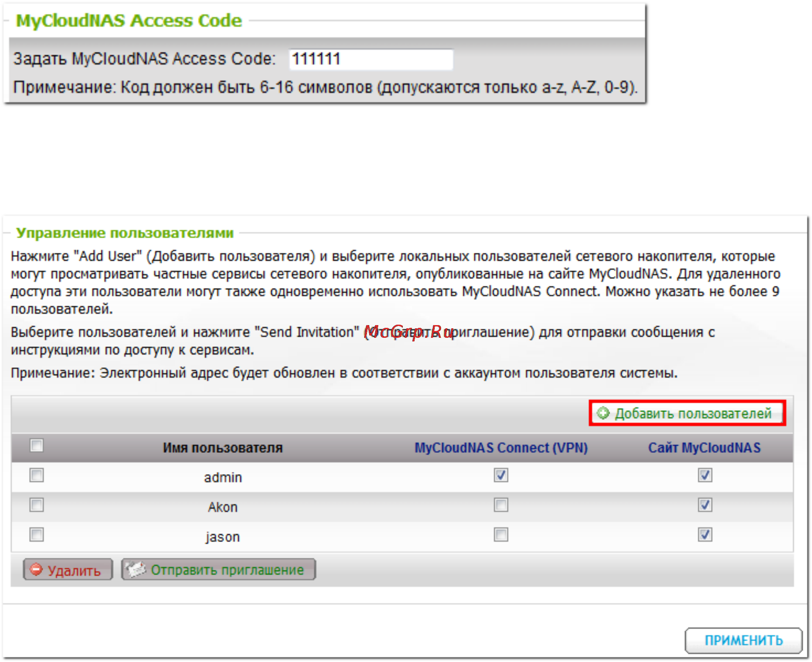Image resolution: width=812 pixels, height=662 pixels.
Task: Click the MyCloudNAS Access Code heading
Action: coord(129,21)
